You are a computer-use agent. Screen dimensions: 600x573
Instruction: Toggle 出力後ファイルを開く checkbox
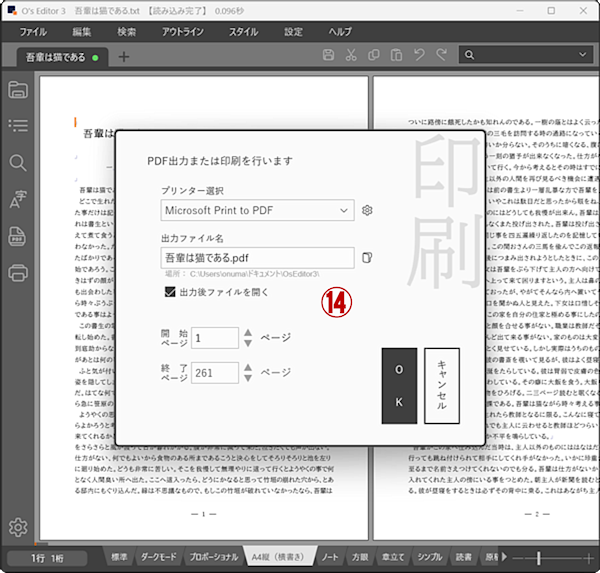click(170, 292)
